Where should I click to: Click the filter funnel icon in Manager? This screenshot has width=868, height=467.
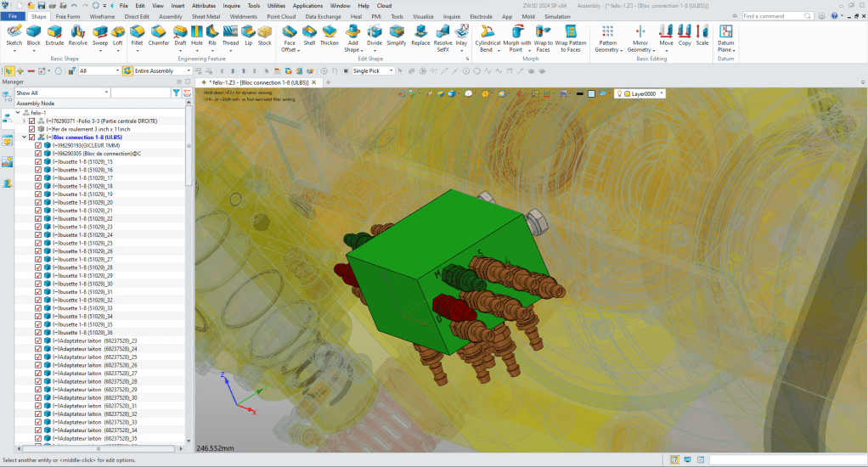coord(176,93)
